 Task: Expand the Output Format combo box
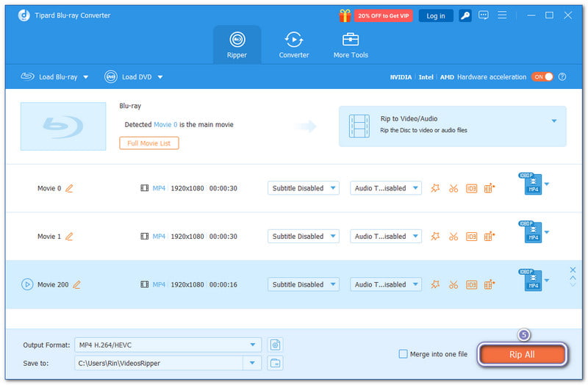pyautogui.click(x=168, y=345)
